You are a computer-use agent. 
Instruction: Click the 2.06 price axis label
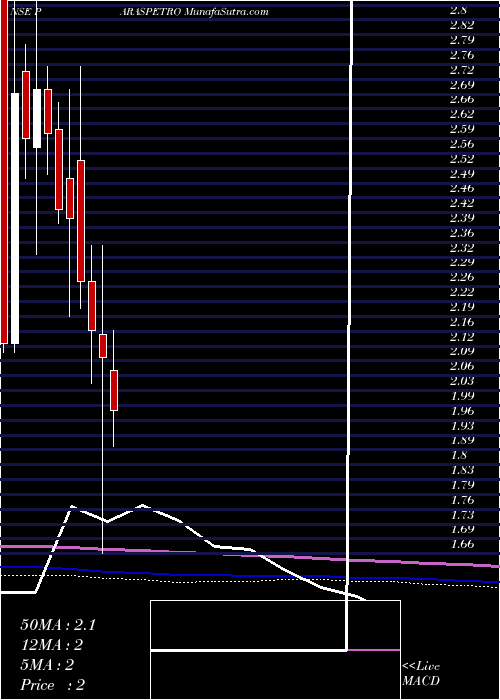(x=462, y=366)
